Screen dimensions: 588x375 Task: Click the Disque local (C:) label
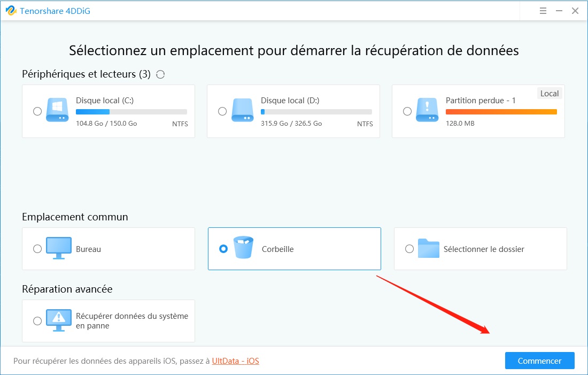click(105, 101)
